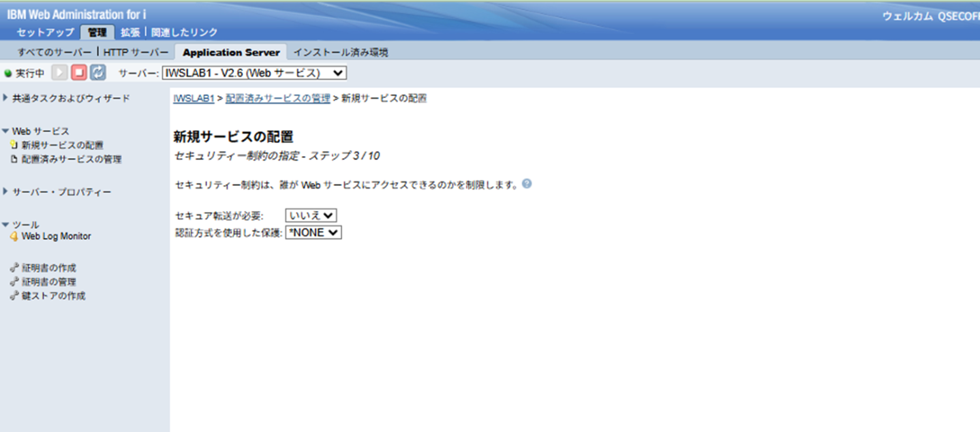980x432 pixels.
Task: Open 証明書の作成 link
Action: (x=49, y=268)
